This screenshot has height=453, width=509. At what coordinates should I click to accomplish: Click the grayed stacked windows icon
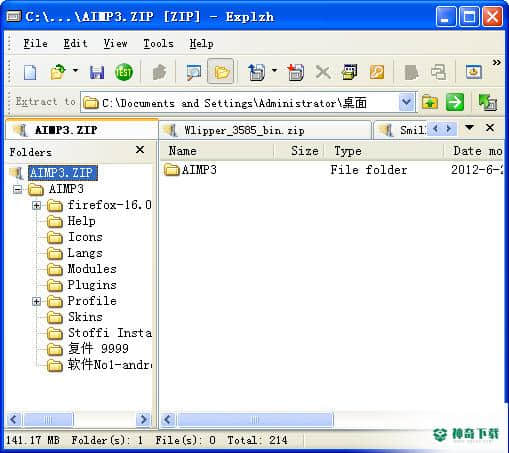pyautogui.click(x=438, y=72)
